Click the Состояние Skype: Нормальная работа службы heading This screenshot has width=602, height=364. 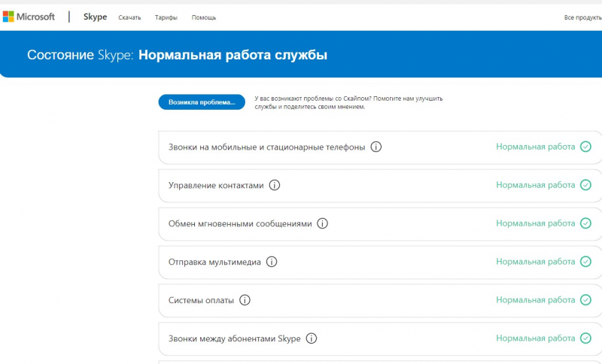point(177,55)
